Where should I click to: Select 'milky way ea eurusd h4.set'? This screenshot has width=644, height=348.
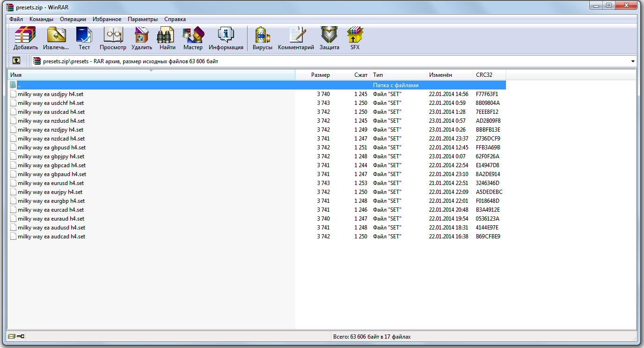(51, 183)
